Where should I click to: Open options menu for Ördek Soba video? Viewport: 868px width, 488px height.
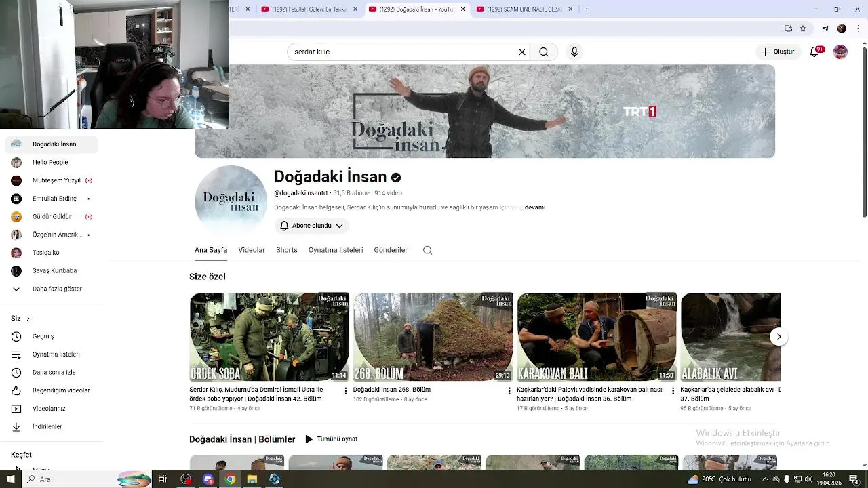click(x=346, y=390)
